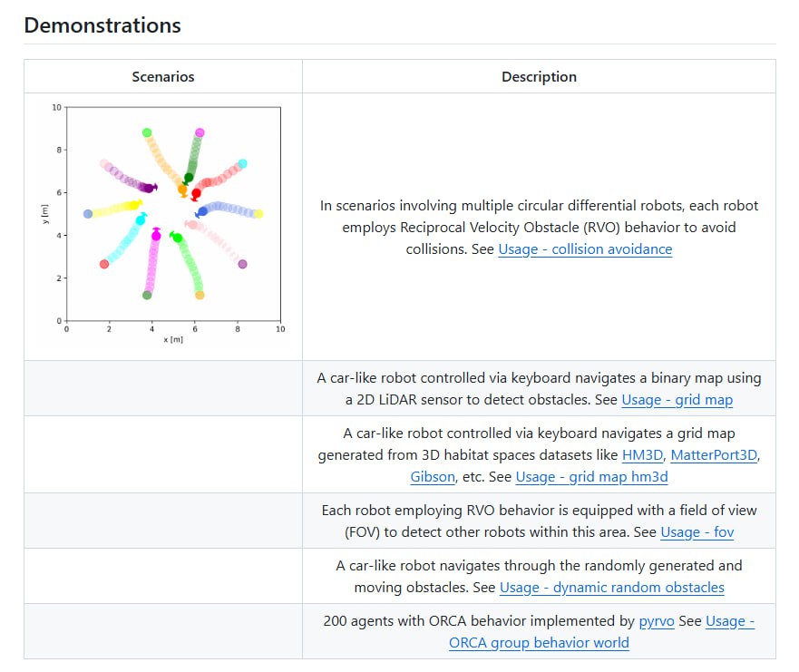Click the yellow goal circle at plot's right side
799x672 pixels.
tap(258, 214)
